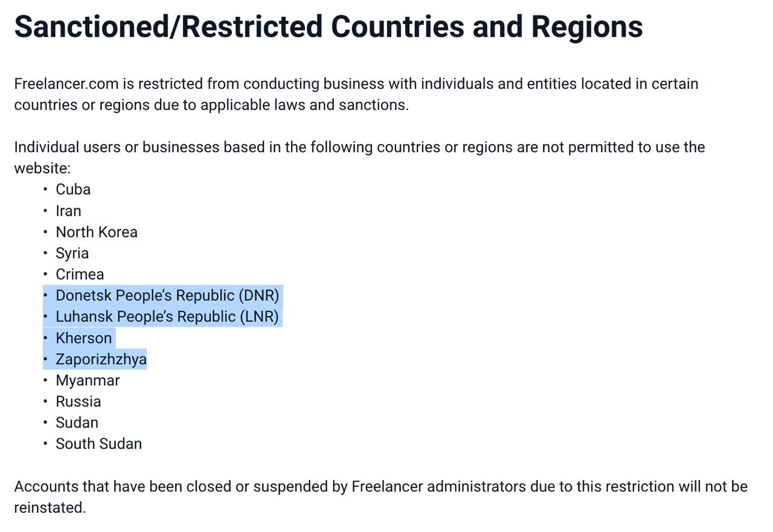Screen dimensions: 773x532
Task: Select Syria in the country list
Action: 72,253
